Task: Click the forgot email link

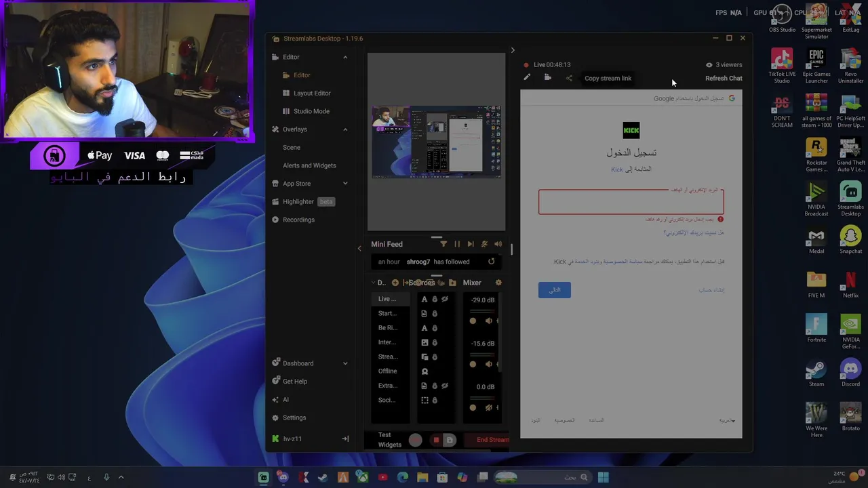Action: [x=694, y=232]
